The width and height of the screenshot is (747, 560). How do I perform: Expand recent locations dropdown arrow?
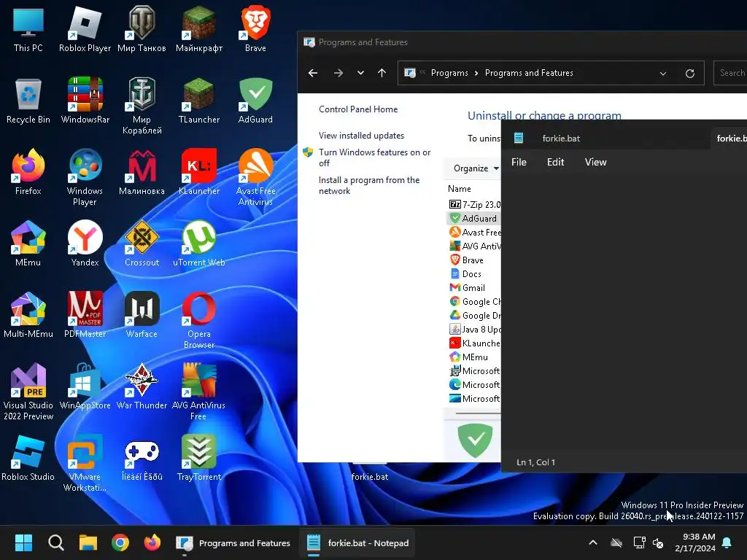(x=360, y=73)
